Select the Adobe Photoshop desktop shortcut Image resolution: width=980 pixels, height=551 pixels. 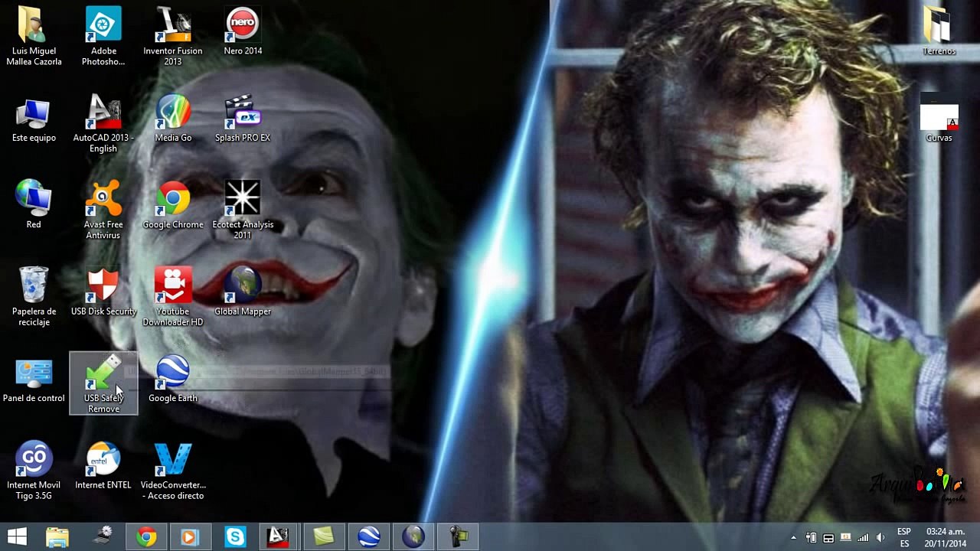pos(103,36)
